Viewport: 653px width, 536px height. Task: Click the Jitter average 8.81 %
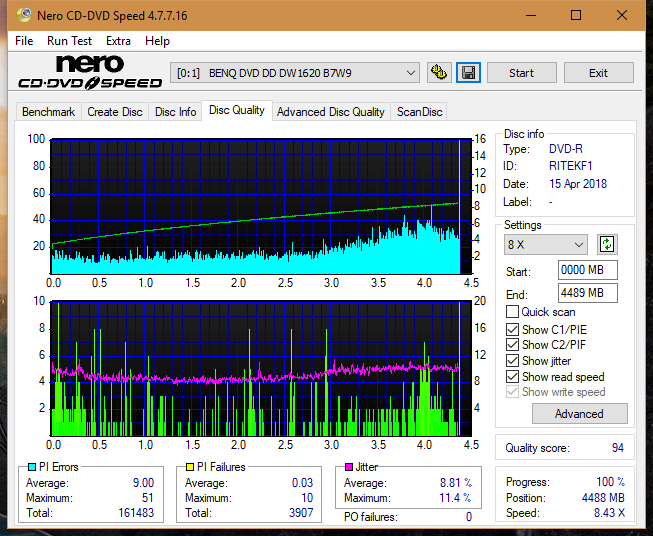tap(456, 483)
